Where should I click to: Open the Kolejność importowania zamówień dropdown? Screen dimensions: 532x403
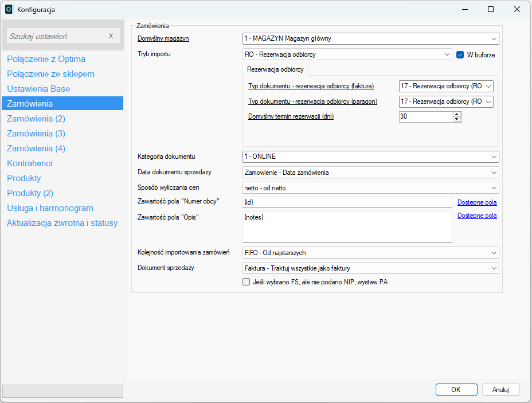click(371, 253)
